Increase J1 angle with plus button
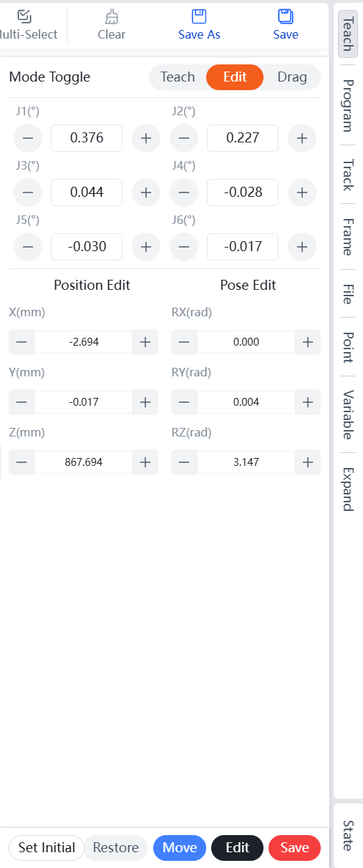Screen dimensions: 363x868 pyautogui.click(x=146, y=138)
